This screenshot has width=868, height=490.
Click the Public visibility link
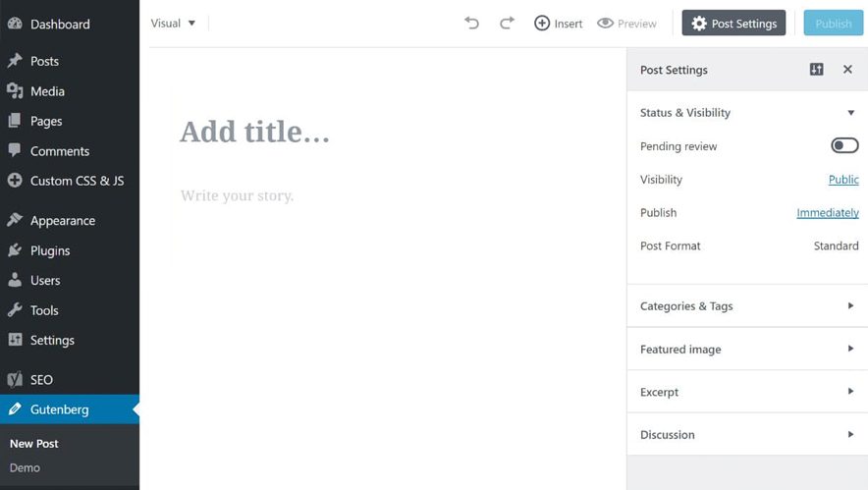point(843,180)
